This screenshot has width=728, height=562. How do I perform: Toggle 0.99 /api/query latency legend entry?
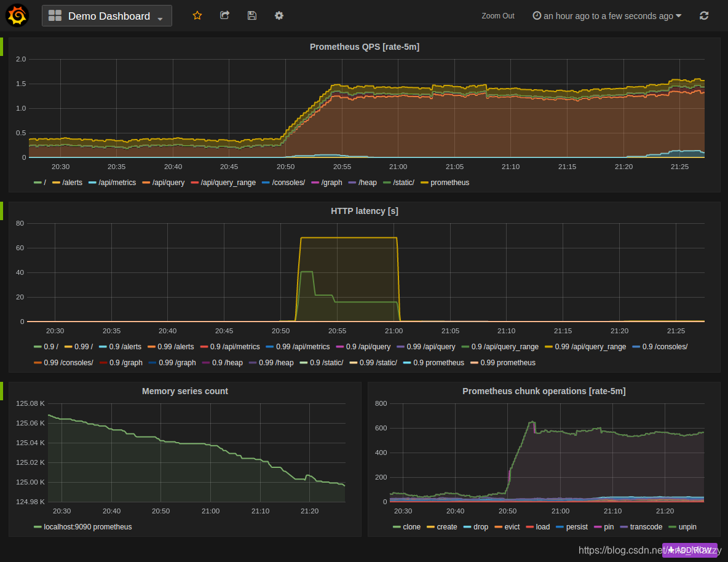tap(426, 347)
